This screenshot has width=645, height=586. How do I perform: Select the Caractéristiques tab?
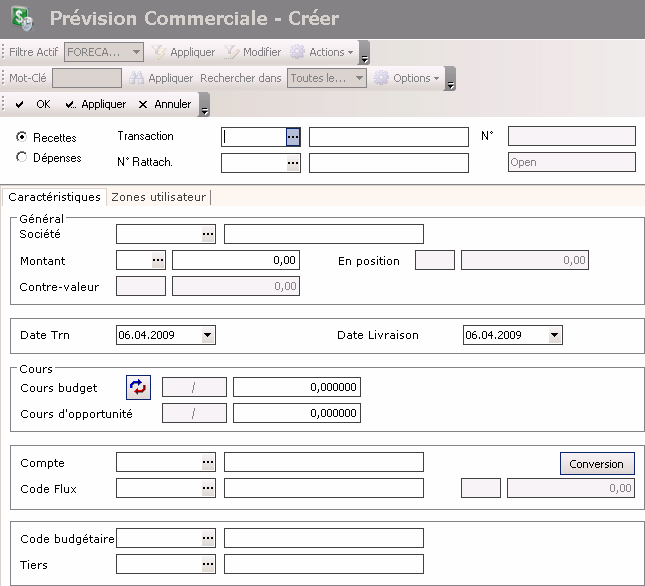click(x=54, y=197)
